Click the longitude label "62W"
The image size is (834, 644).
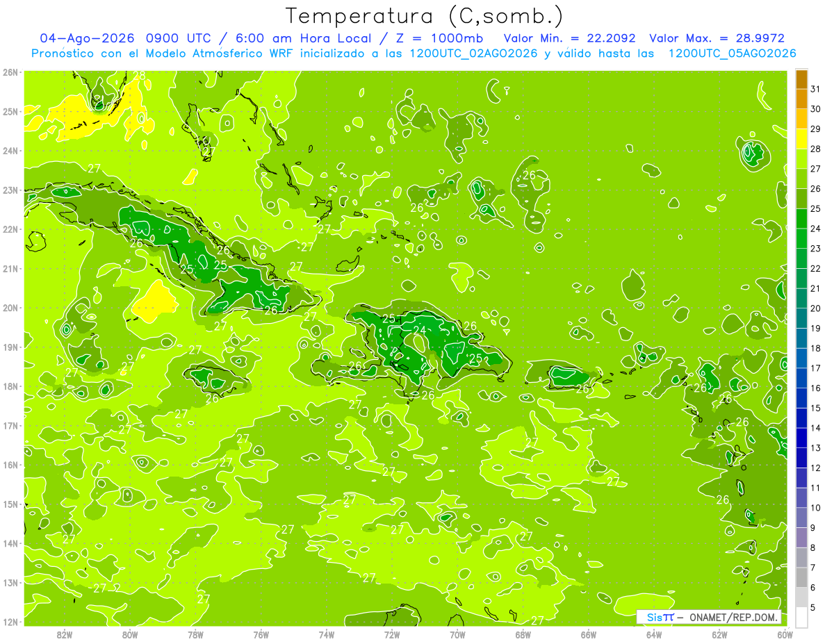point(719,635)
